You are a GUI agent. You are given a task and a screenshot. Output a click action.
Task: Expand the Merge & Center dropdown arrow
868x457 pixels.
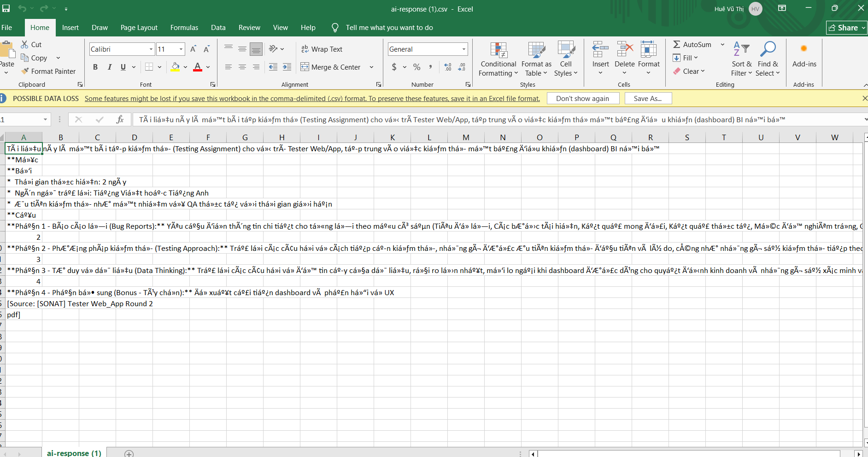(371, 67)
